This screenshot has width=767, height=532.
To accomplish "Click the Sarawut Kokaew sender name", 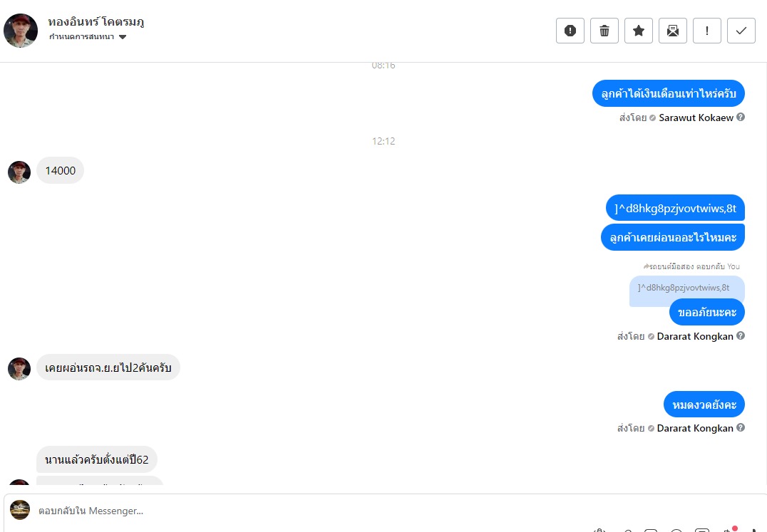I will click(696, 118).
